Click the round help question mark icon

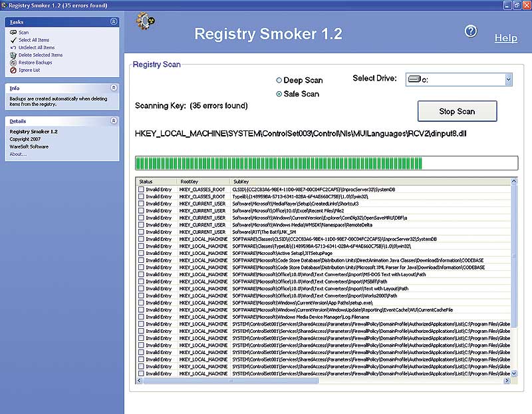(x=471, y=31)
